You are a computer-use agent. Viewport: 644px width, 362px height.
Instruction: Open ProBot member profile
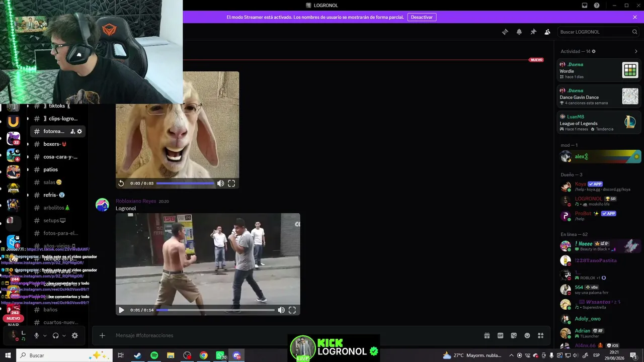tap(600, 216)
